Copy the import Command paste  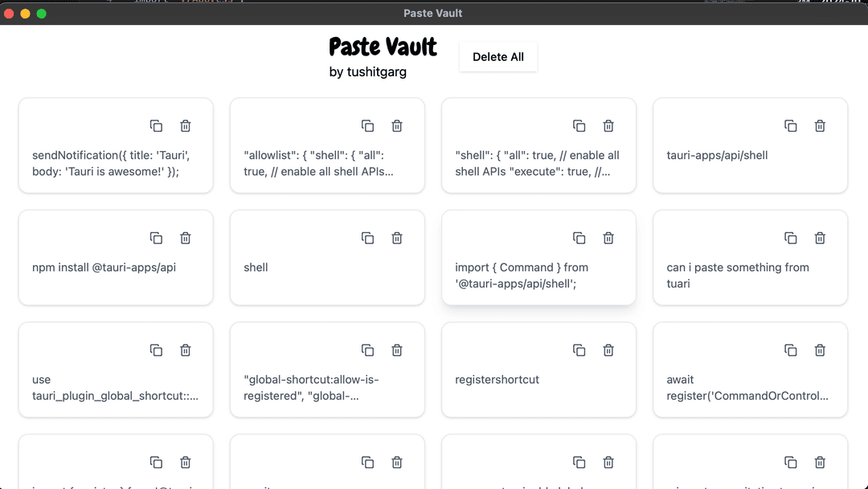click(x=579, y=238)
